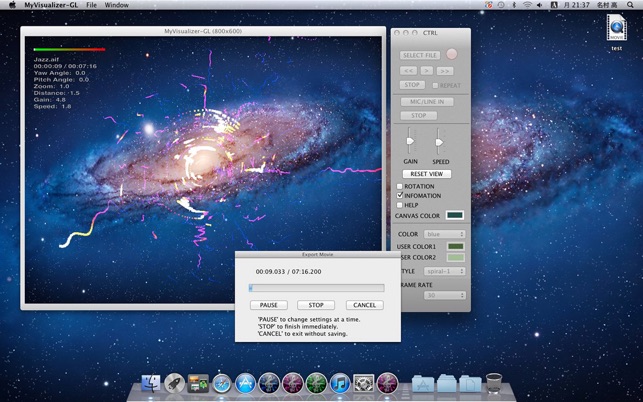Screen dimensions: 643x402
Task: Open Safari compass icon in dock
Action: click(x=222, y=384)
